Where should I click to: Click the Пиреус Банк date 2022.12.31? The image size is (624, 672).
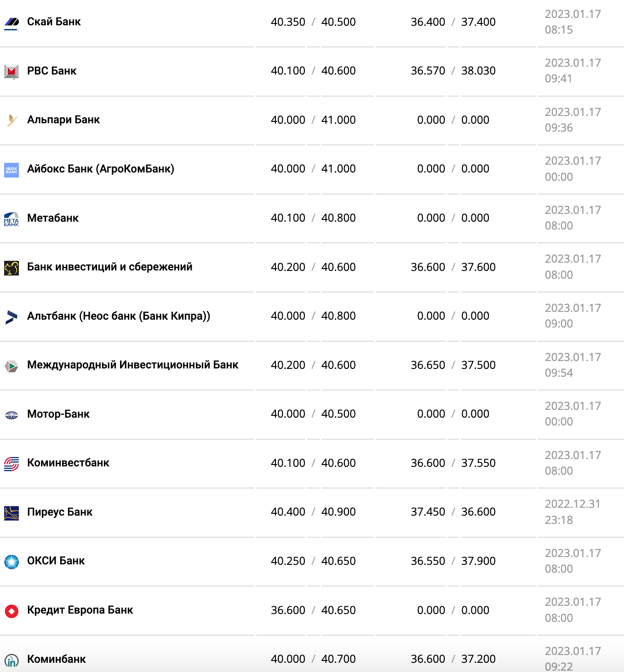coord(572,504)
